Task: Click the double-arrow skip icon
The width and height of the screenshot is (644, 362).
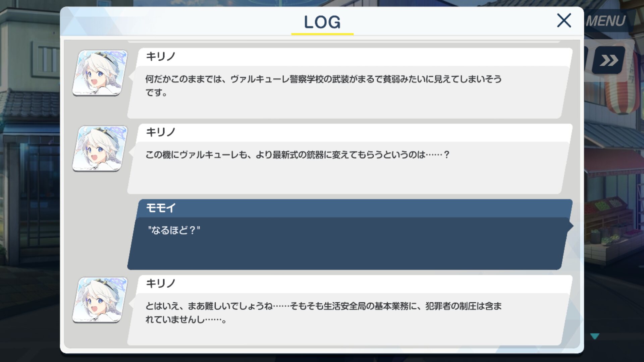Action: coord(609,60)
